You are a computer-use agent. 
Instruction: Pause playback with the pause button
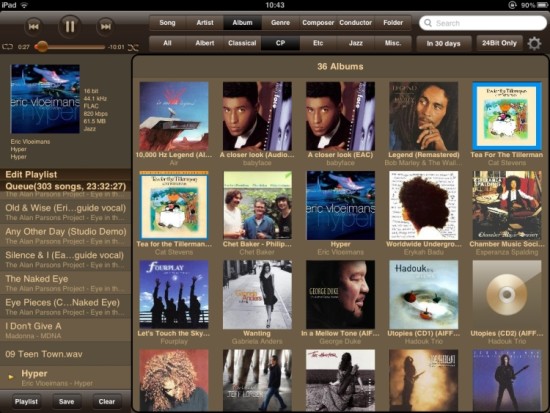[69, 26]
